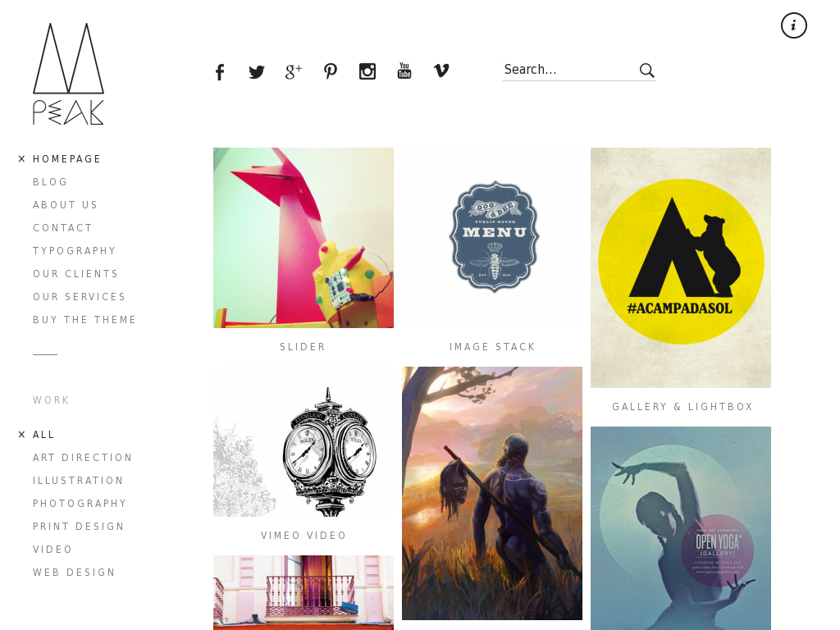Screen dimensions: 840x630
Task: Click the Peak mountain logo
Action: click(68, 73)
